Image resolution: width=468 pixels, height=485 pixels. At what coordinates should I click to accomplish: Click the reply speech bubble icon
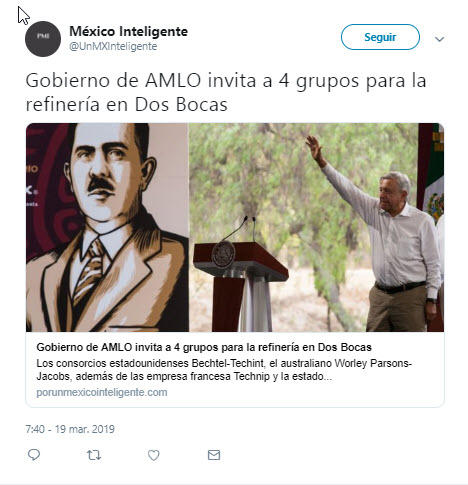(34, 455)
